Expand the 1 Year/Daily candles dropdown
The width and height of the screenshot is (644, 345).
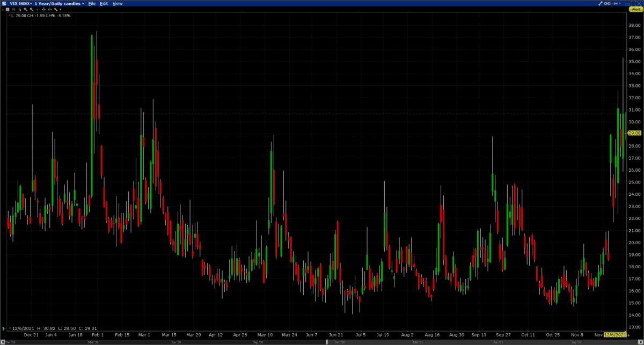pyautogui.click(x=59, y=4)
